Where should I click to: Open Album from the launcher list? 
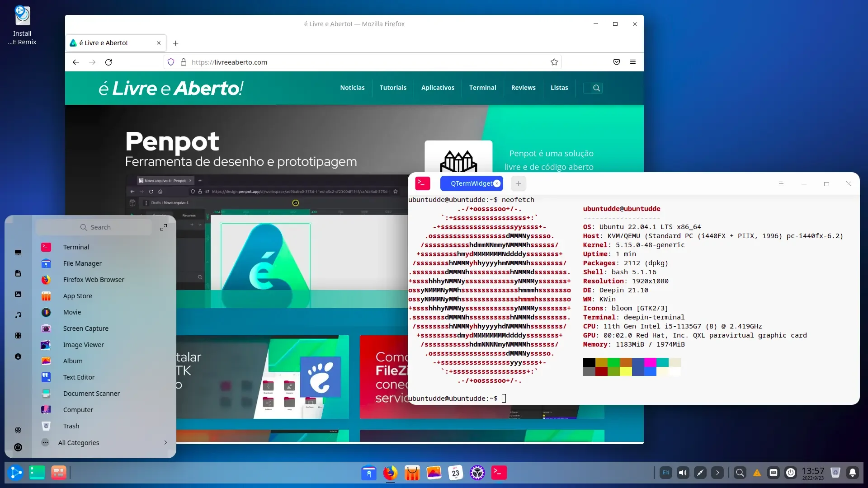pos(105,361)
